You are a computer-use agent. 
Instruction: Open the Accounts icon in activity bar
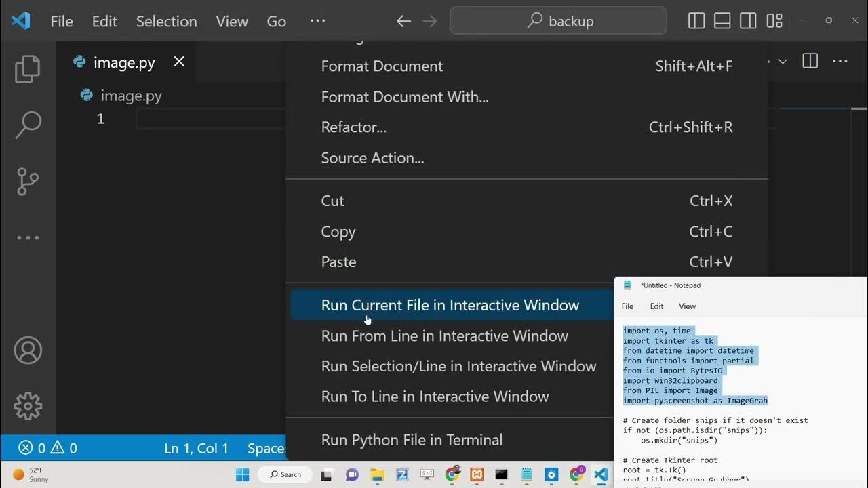pos(28,350)
